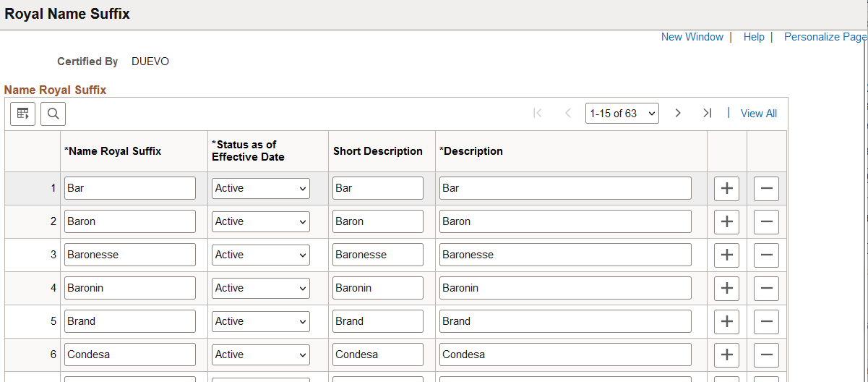Viewport: 868px width, 382px height.
Task: Open Status dropdown for Baronin row
Action: pos(261,288)
